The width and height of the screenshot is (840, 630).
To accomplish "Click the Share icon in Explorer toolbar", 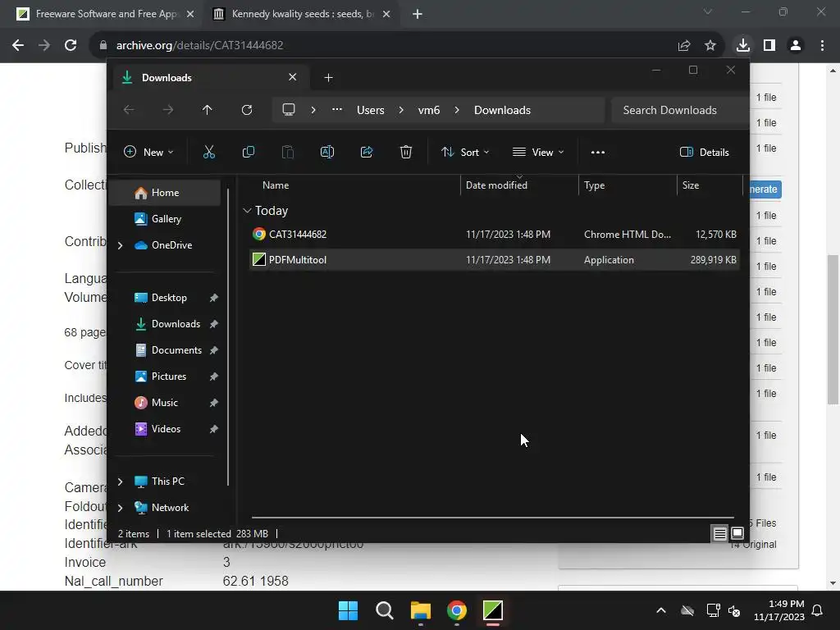I will (x=367, y=152).
